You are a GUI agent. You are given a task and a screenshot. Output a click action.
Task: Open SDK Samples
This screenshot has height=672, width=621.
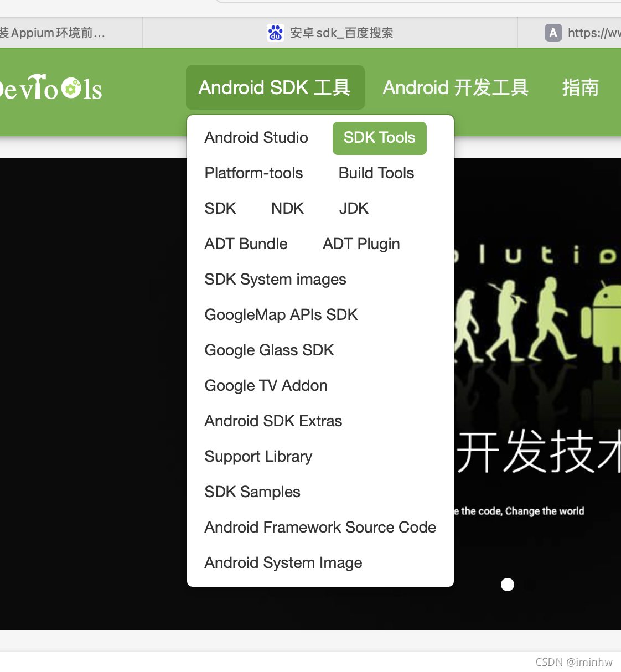[x=252, y=492]
